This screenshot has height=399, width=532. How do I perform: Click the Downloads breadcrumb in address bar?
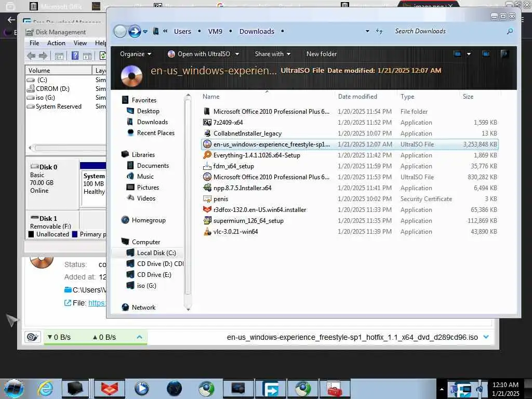[x=257, y=32]
